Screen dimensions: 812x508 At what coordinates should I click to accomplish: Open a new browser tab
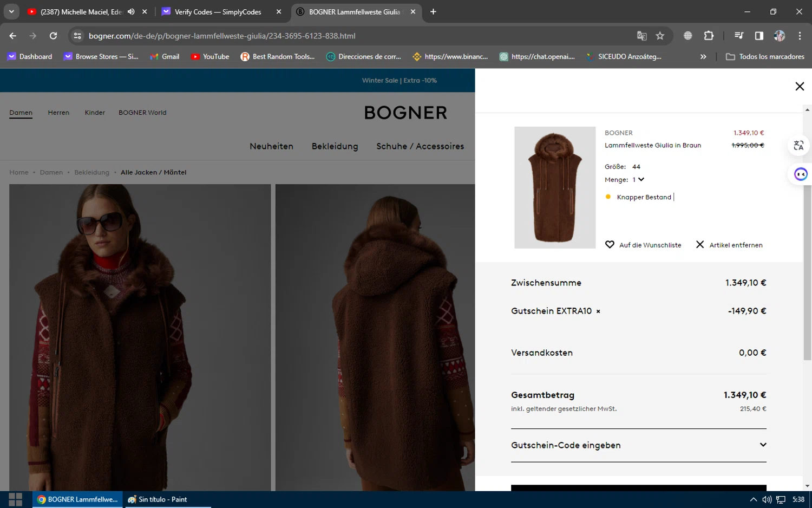433,11
